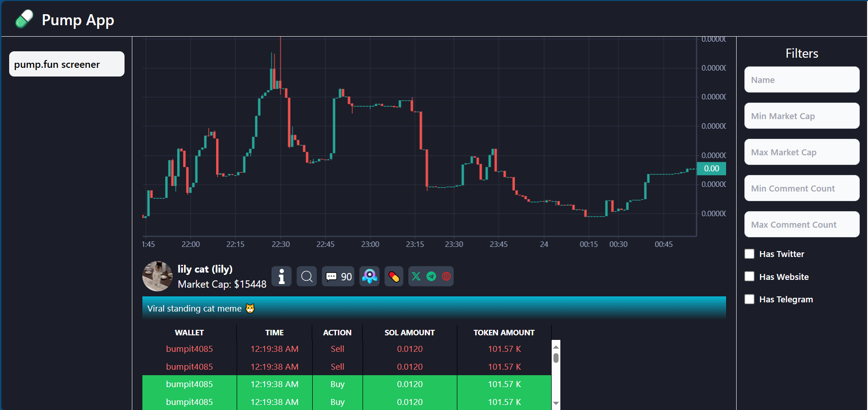Viewport: 868px width, 410px height.
Task: Open the token's Telegram link icon
Action: point(431,276)
